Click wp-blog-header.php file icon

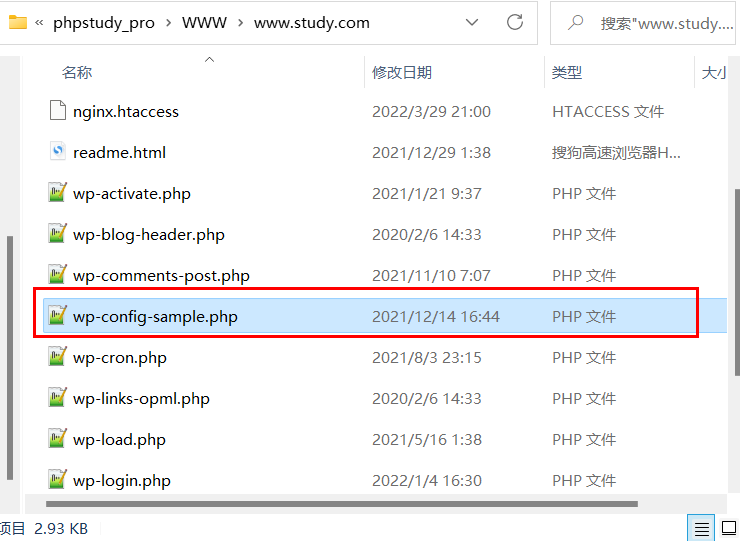[x=58, y=234]
